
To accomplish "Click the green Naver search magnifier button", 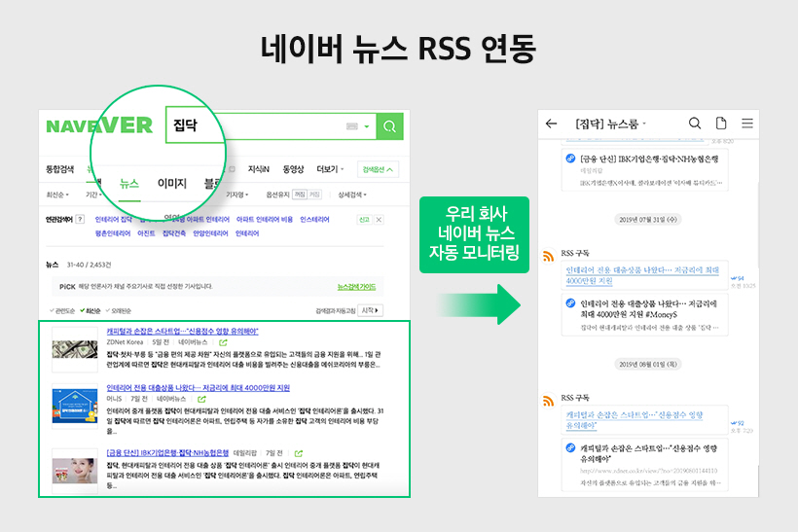I will [x=390, y=126].
